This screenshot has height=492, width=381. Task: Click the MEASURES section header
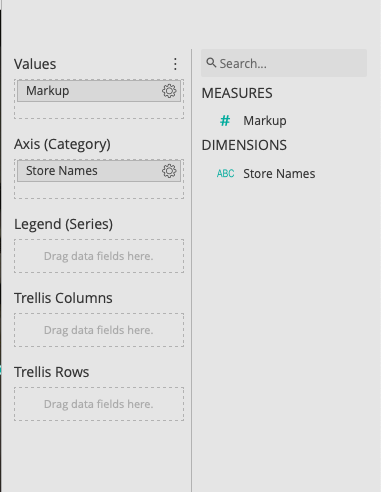point(237,93)
